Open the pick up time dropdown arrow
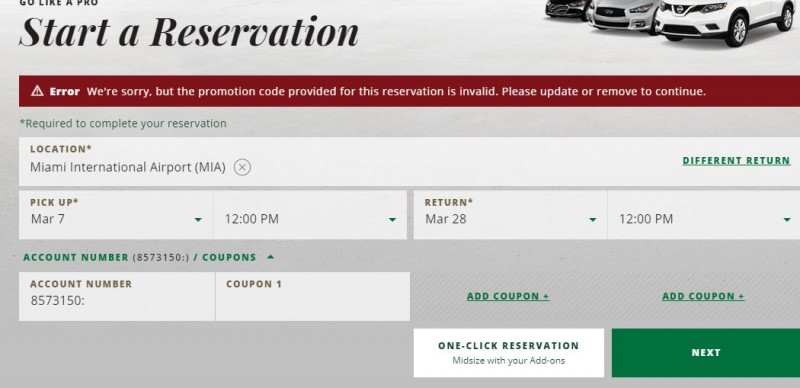Viewport: 800px width, 388px height. pyautogui.click(x=392, y=220)
